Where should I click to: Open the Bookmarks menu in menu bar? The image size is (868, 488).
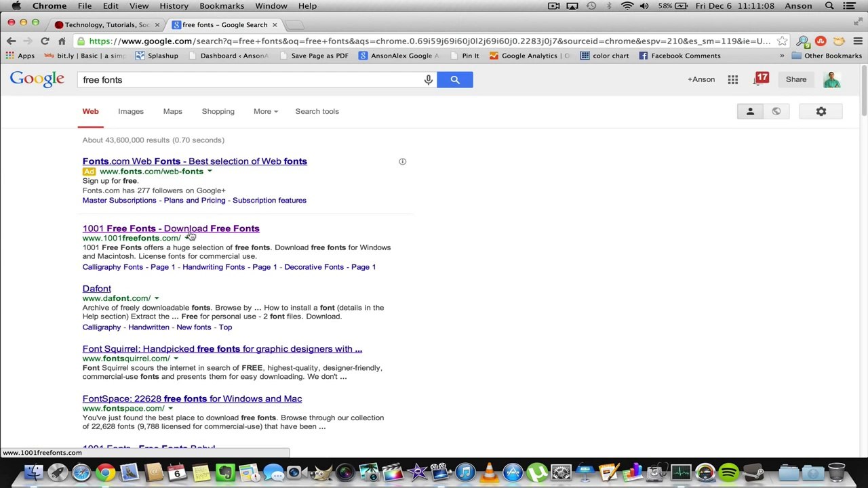[222, 6]
